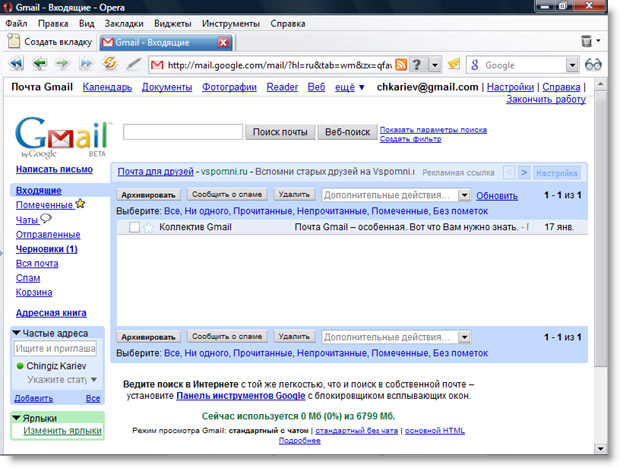The height and width of the screenshot is (468, 620).
Task: Click the rewind navigation icon
Action: pyautogui.click(x=16, y=64)
